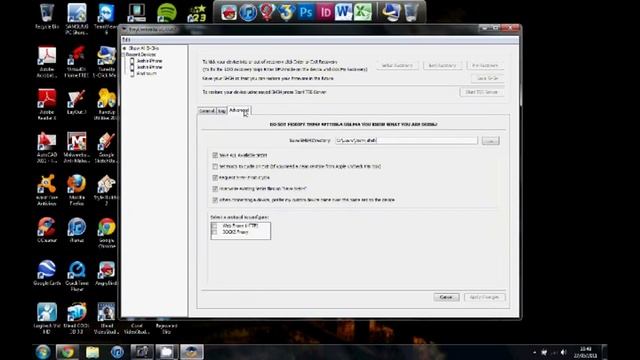Launch Google Earth desktop shortcut
The image size is (640, 360).
tap(47, 273)
